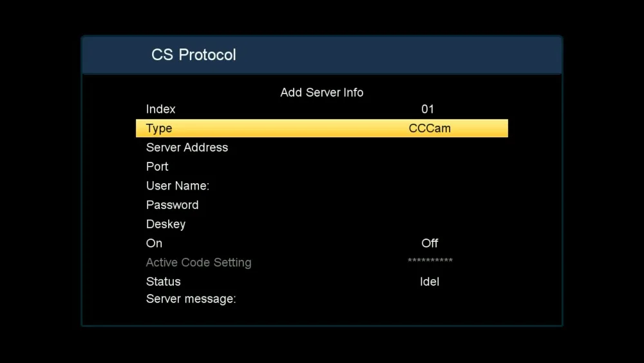Click the masked active code asterisks
This screenshot has width=644, height=363.
click(430, 261)
